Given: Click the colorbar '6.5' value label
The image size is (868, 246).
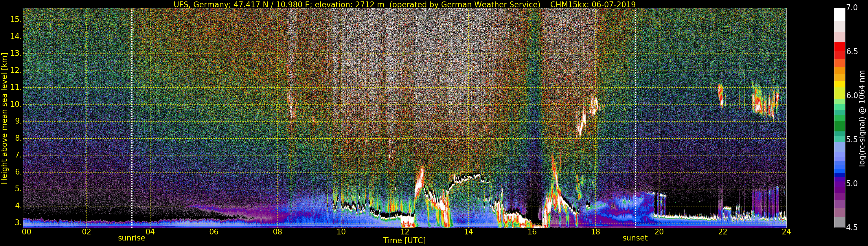Looking at the screenshot, I should [852, 52].
